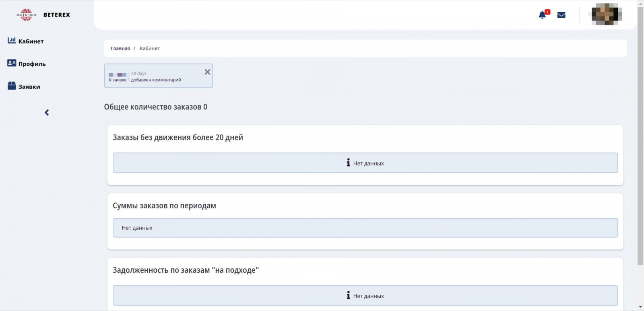The height and width of the screenshot is (311, 644).
Task: Click the ID card icon beside Профиль
Action: pos(12,63)
